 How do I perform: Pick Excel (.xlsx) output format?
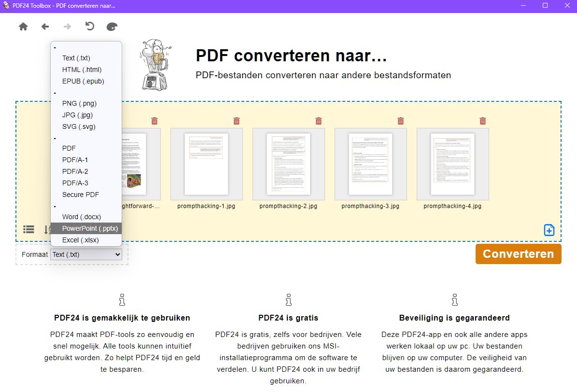tap(86, 240)
